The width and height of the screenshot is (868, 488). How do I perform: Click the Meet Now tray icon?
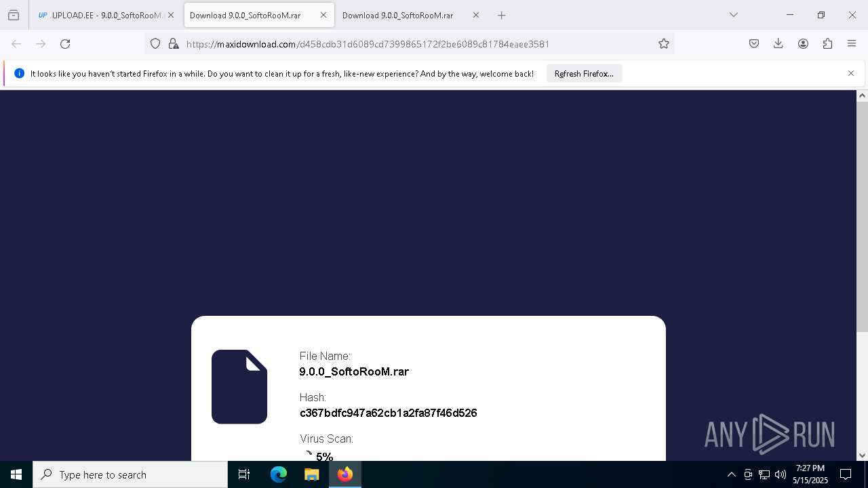tap(748, 474)
